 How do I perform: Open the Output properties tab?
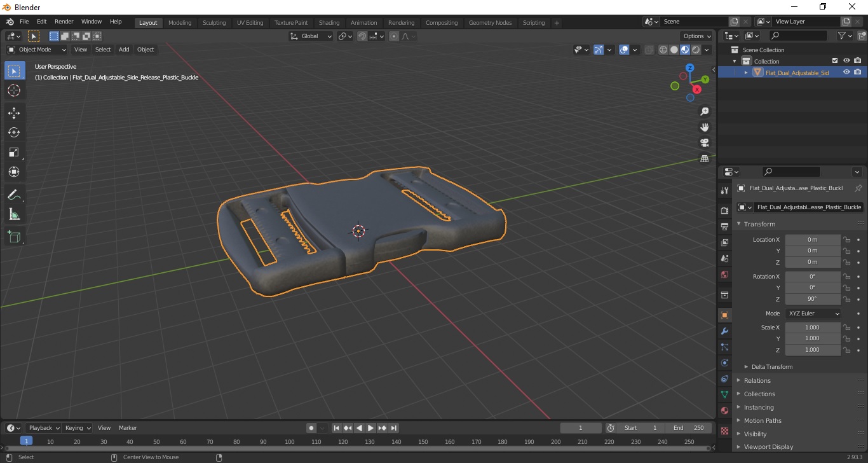click(724, 226)
